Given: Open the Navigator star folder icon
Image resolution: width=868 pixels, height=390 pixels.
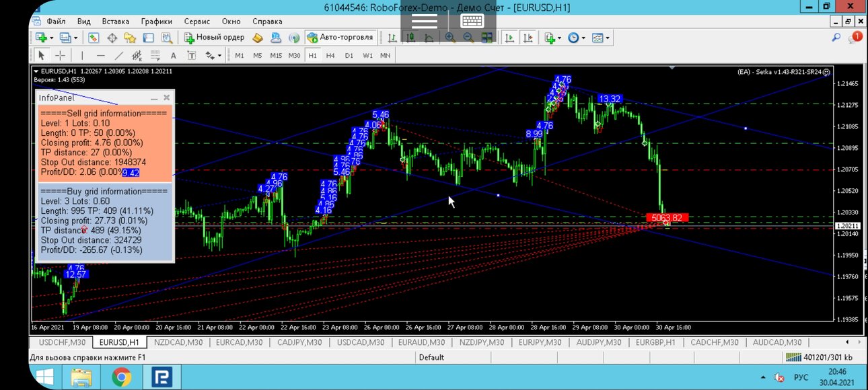Looking at the screenshot, I should (130, 38).
